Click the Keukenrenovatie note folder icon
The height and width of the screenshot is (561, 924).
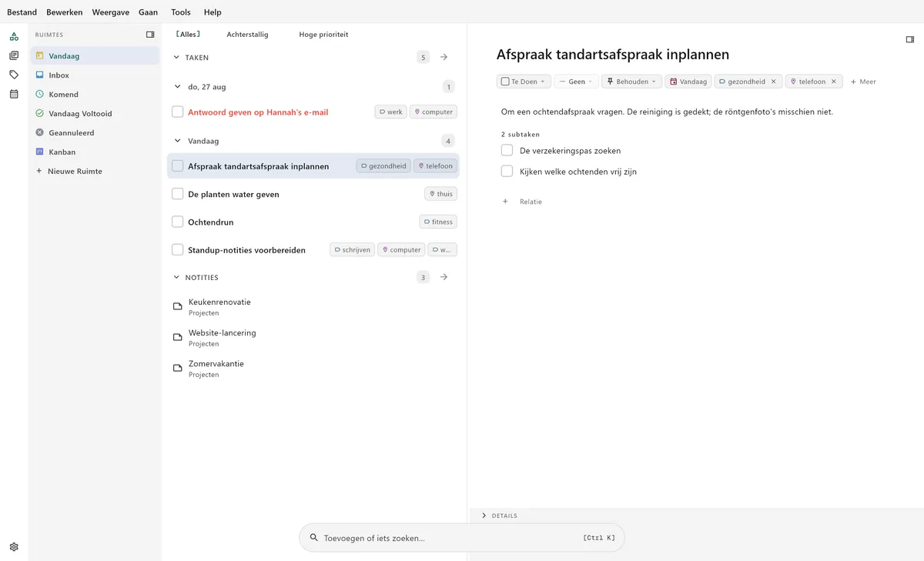pos(178,307)
